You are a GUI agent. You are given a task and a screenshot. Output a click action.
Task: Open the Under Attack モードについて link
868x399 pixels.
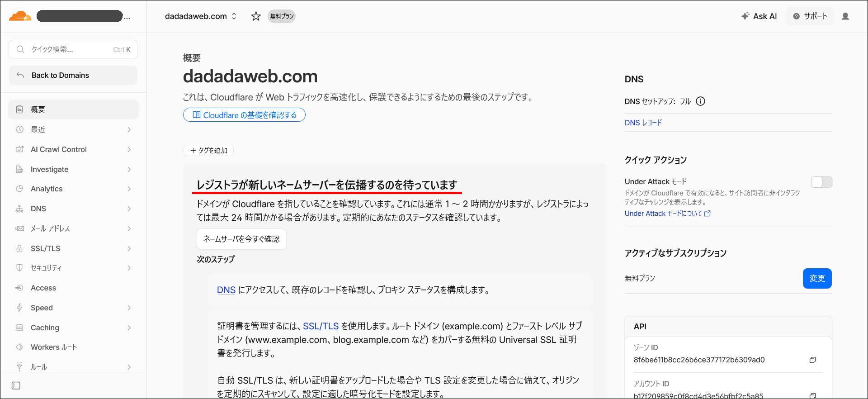(x=667, y=214)
